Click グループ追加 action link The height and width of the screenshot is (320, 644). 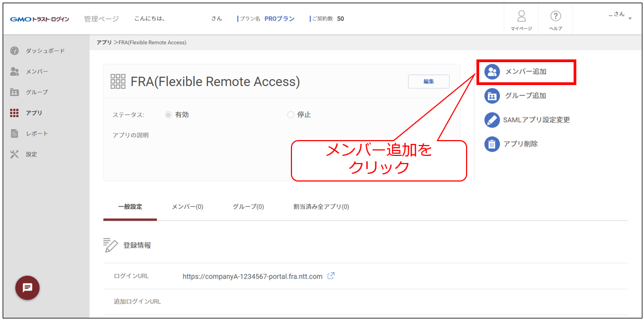point(526,96)
